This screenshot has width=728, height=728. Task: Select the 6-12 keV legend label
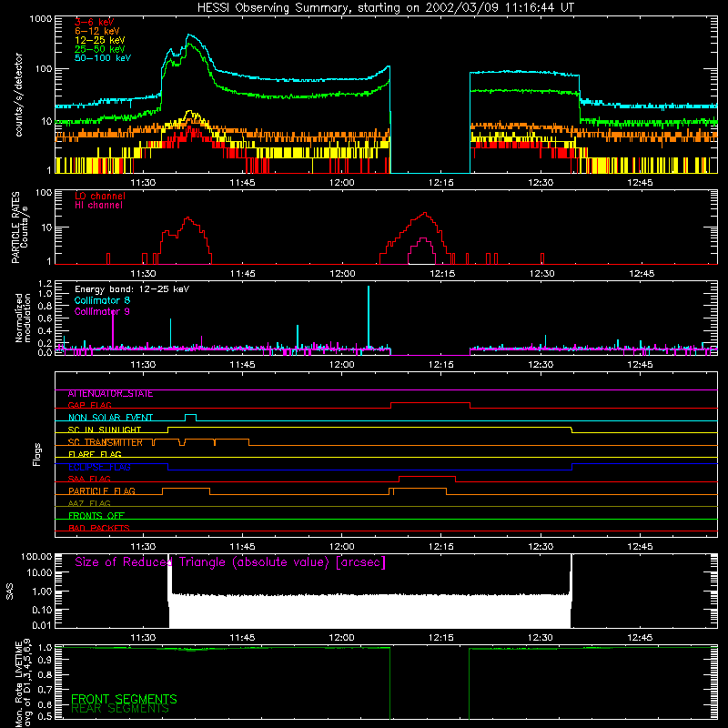pos(97,31)
